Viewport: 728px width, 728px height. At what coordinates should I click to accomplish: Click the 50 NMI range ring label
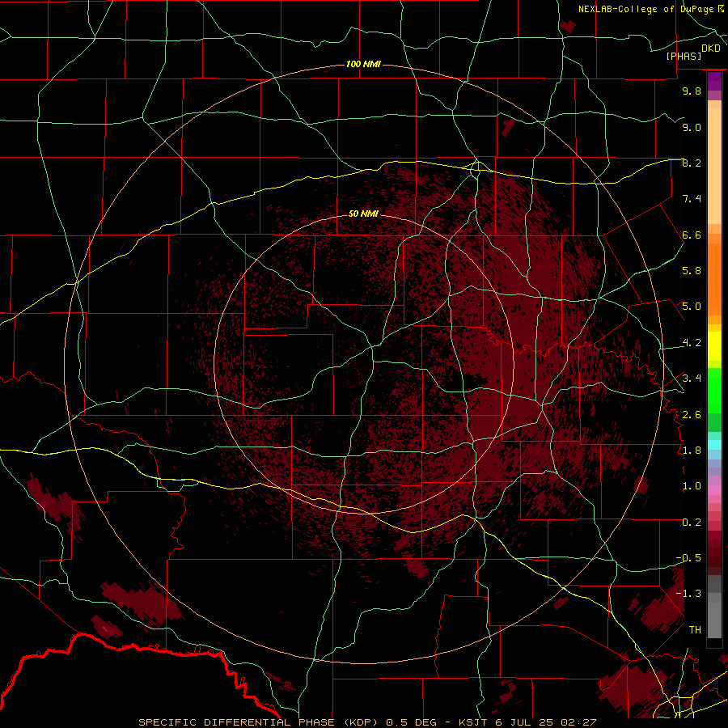363,214
